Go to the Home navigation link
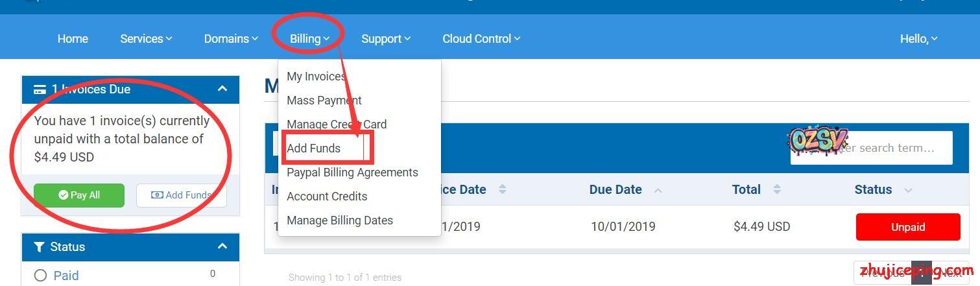Screen dimensions: 980x286 point(73,39)
